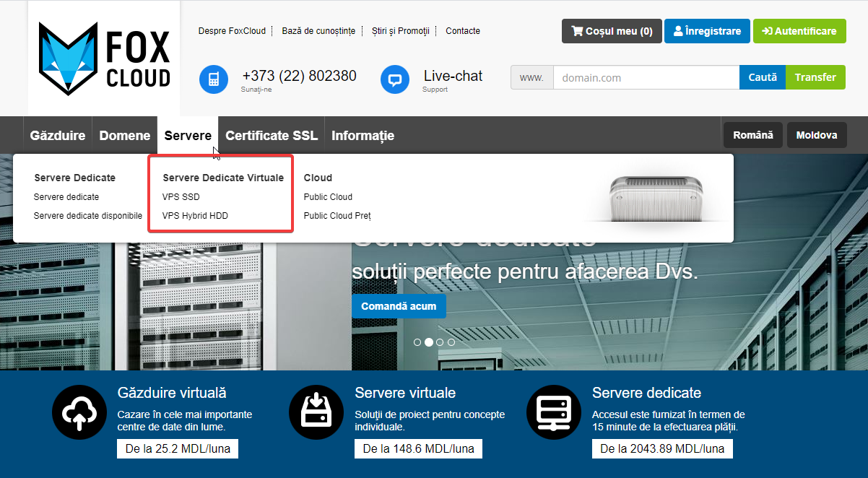Screen dimensions: 868x478
Task: Open the shopping cart Coșul meu button
Action: [x=611, y=31]
